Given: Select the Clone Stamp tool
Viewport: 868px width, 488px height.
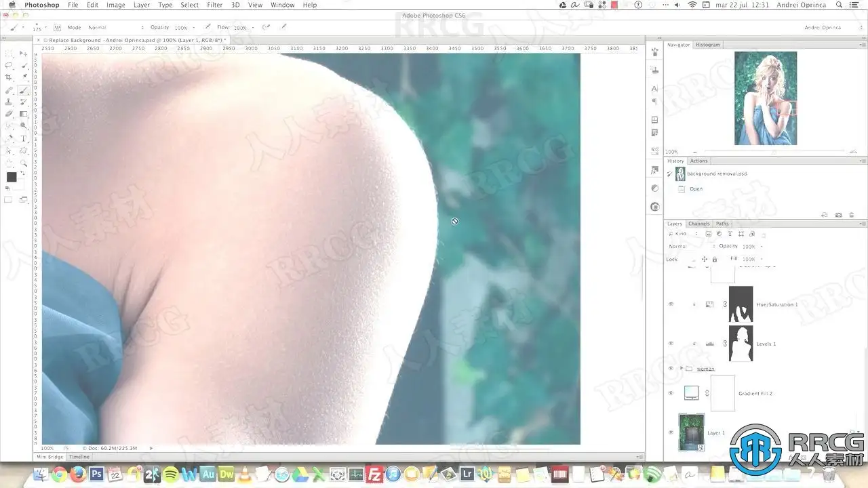Looking at the screenshot, I should click(x=9, y=102).
